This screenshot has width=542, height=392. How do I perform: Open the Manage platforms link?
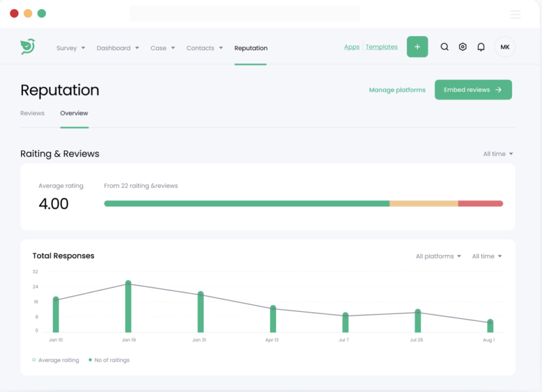(x=397, y=90)
